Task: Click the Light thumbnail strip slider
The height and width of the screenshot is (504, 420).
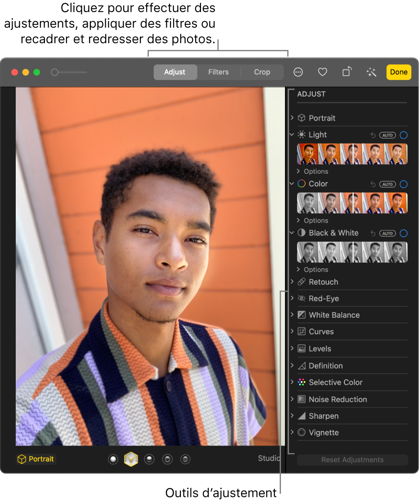Action: (352, 154)
